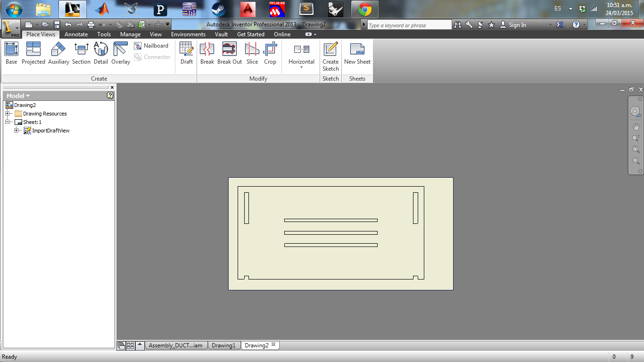644x362 pixels.
Task: Click the Nailboard tool
Action: [x=151, y=46]
